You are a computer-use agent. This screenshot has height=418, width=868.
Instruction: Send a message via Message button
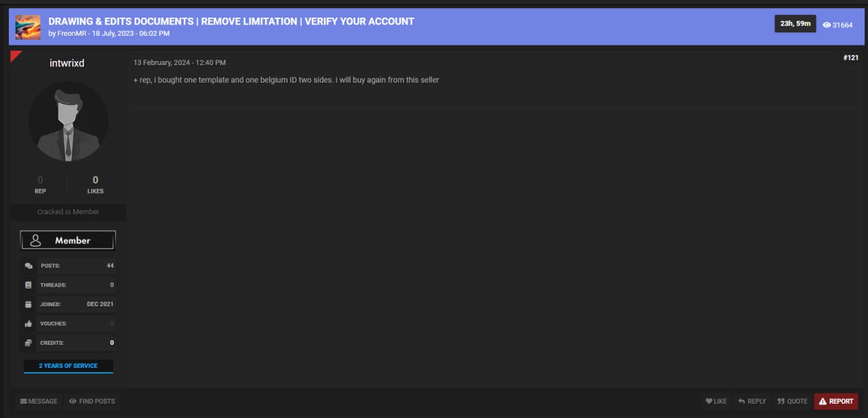(39, 401)
